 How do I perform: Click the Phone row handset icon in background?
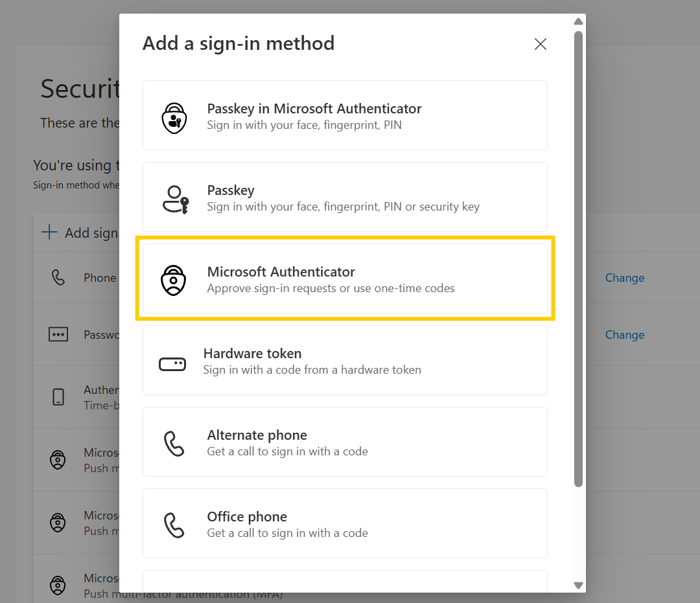tap(58, 277)
